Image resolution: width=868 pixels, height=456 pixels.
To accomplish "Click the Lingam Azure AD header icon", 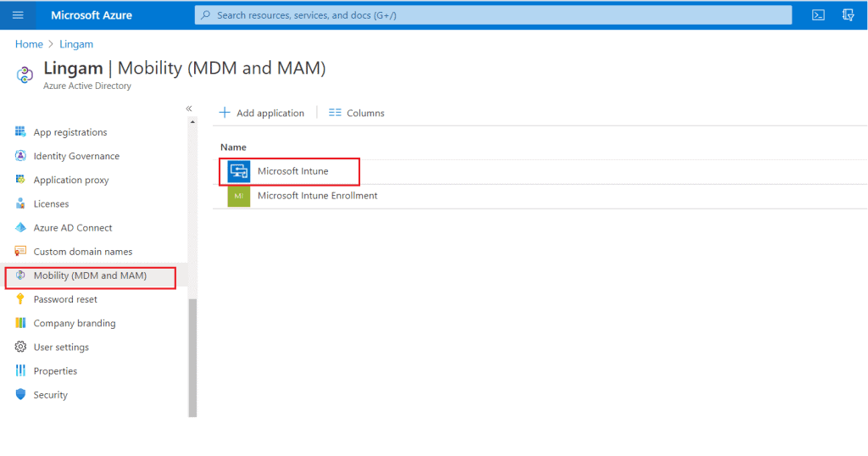I will point(25,75).
